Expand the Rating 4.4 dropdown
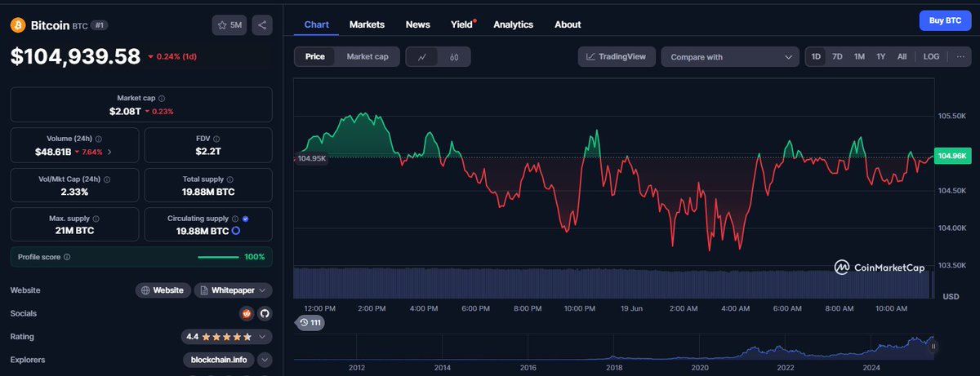 [x=227, y=336]
